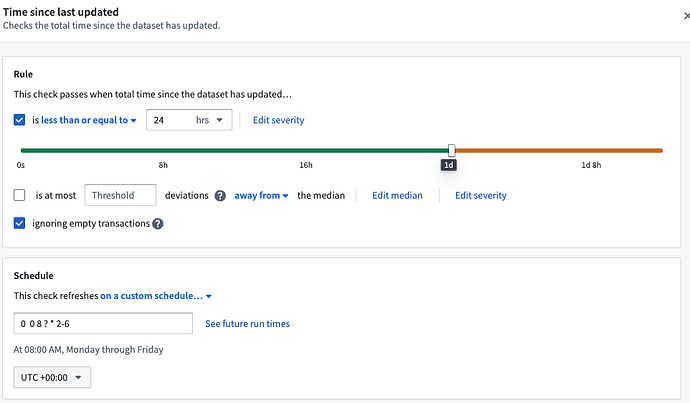
Task: Uncheck the less than or equal to rule
Action: click(21, 120)
